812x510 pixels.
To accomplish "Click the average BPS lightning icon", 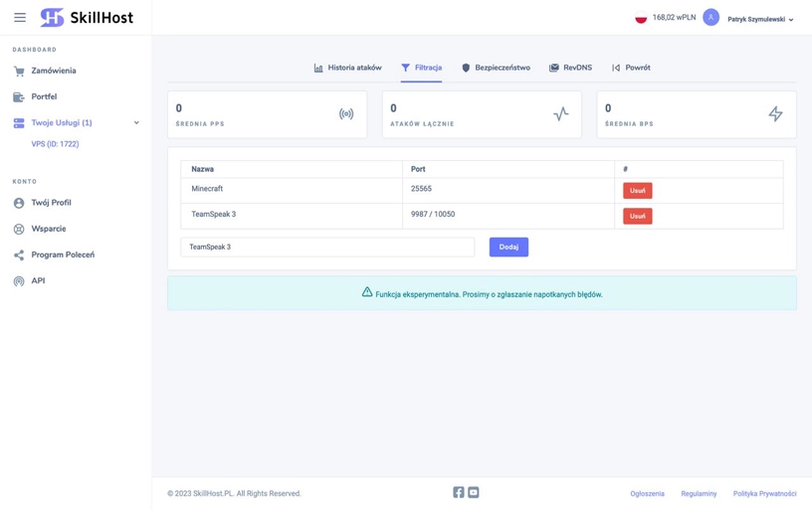I will (x=775, y=114).
